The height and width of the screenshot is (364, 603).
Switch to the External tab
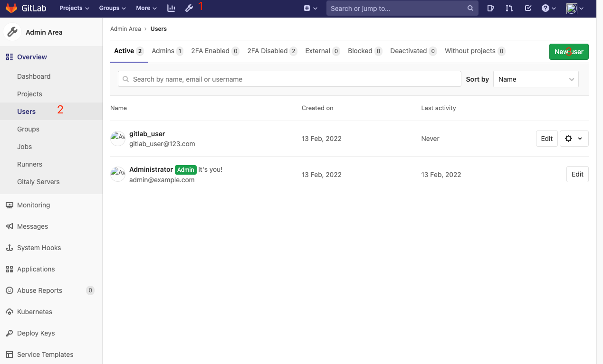(323, 51)
